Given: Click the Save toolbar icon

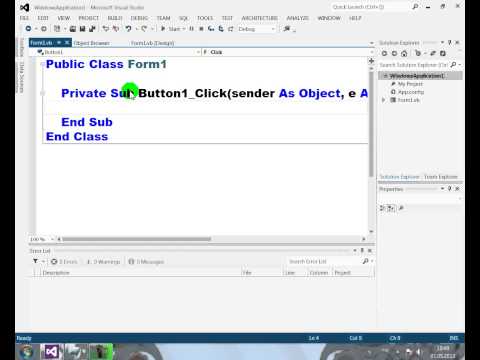Looking at the screenshot, I should click(x=82, y=29).
